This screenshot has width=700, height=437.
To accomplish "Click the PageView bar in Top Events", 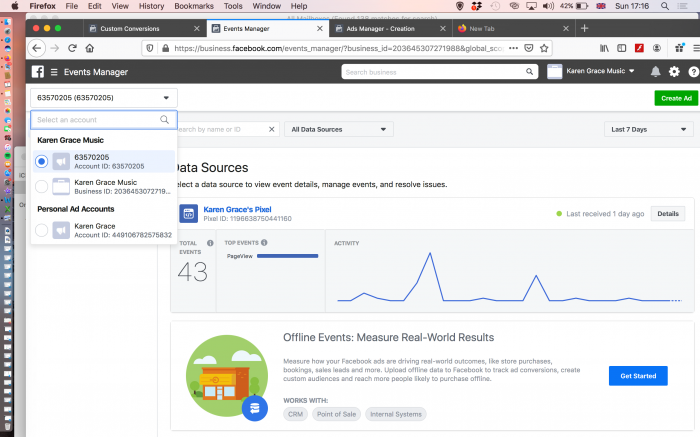I will [x=288, y=256].
